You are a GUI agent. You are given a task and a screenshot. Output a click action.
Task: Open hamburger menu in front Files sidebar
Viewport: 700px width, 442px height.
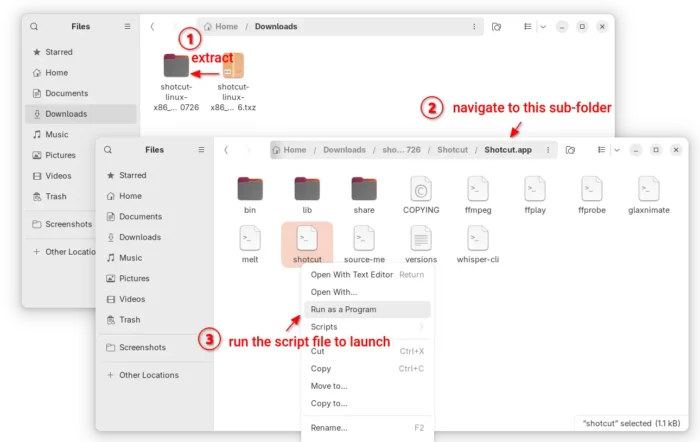pos(201,150)
